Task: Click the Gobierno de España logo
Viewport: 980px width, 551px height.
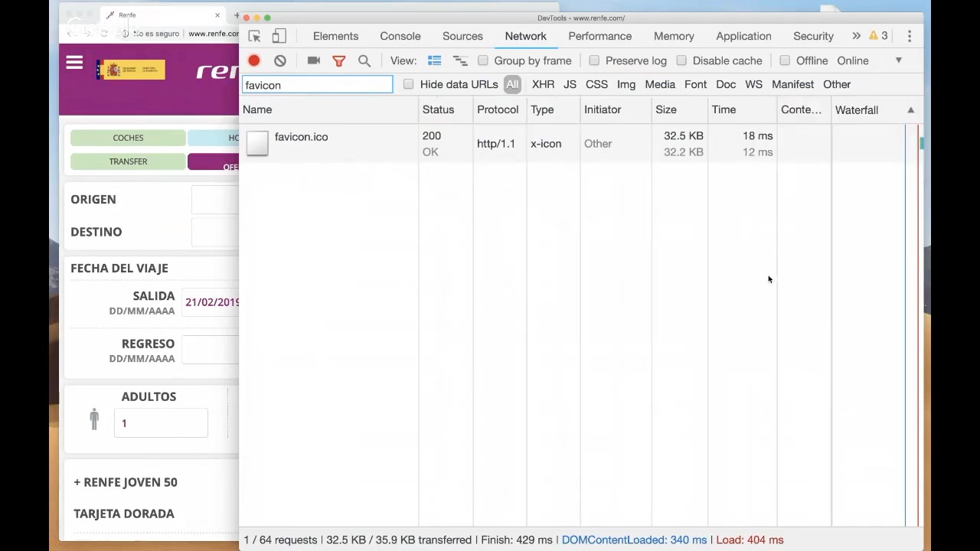Action: (x=131, y=70)
